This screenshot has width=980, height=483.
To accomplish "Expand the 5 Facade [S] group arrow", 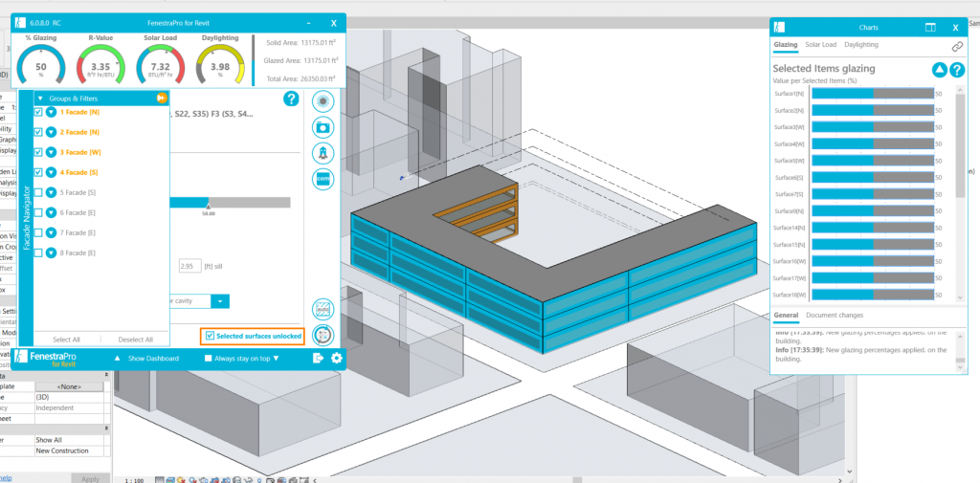I will 52,192.
